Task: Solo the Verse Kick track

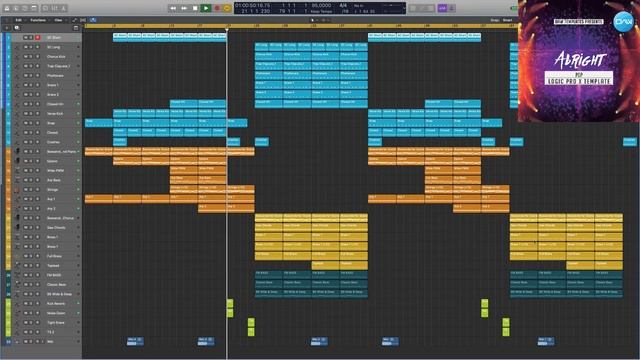Action: pyautogui.click(x=31, y=113)
